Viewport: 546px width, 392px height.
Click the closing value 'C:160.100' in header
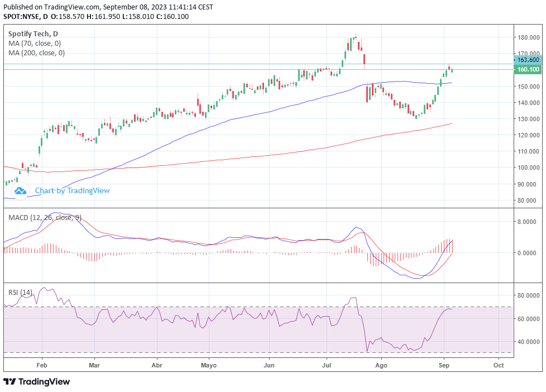[x=173, y=17]
